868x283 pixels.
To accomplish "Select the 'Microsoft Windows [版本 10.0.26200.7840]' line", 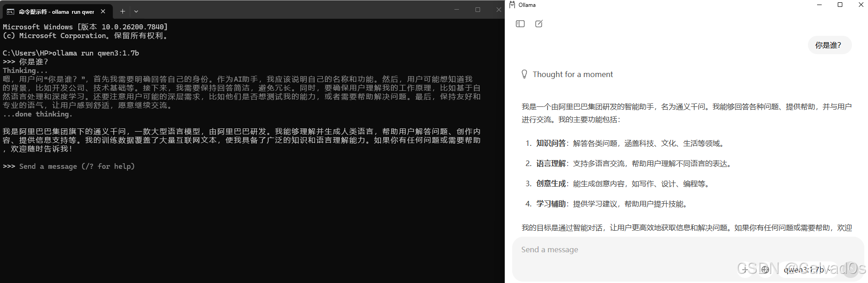I will 85,27.
